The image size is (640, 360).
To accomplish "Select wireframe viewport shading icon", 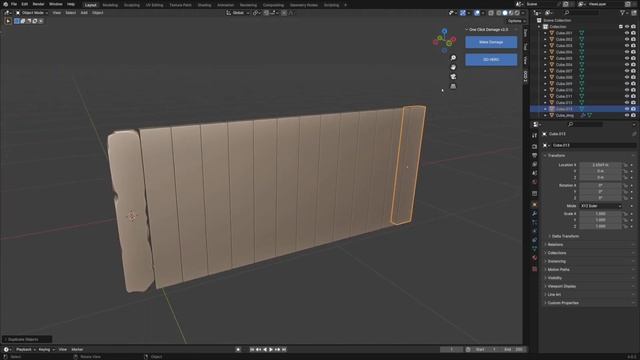I will pyautogui.click(x=499, y=13).
